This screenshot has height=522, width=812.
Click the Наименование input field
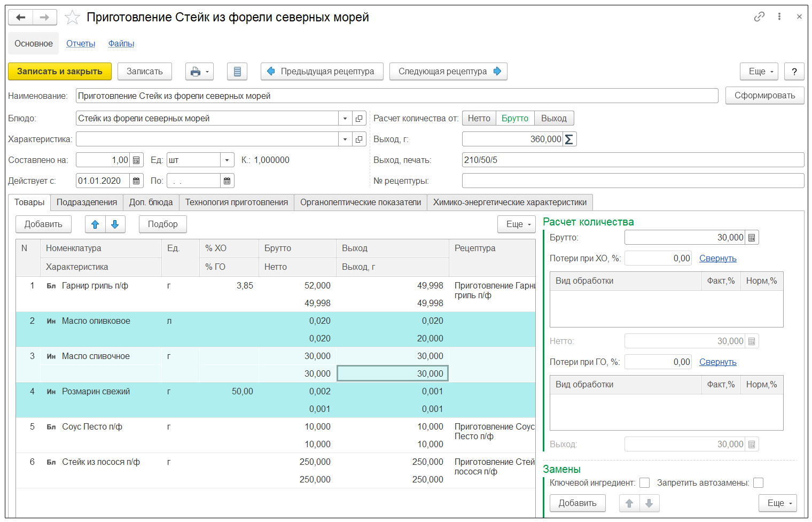coord(396,96)
